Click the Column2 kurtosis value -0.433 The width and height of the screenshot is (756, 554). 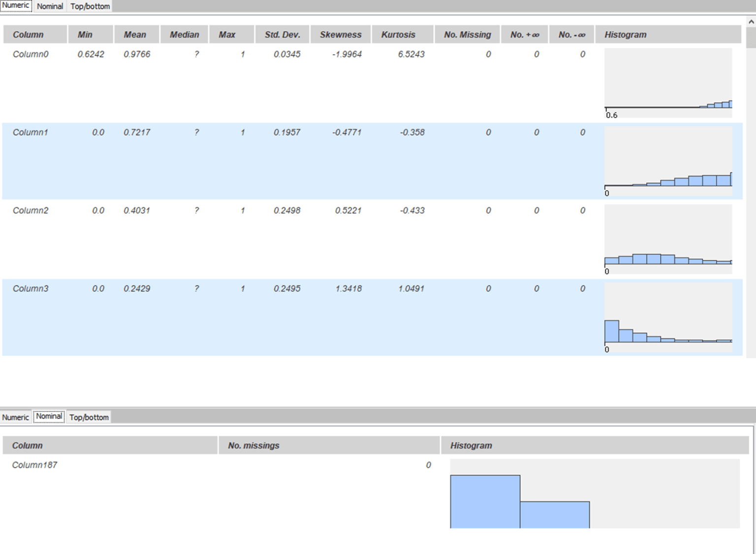[412, 211]
